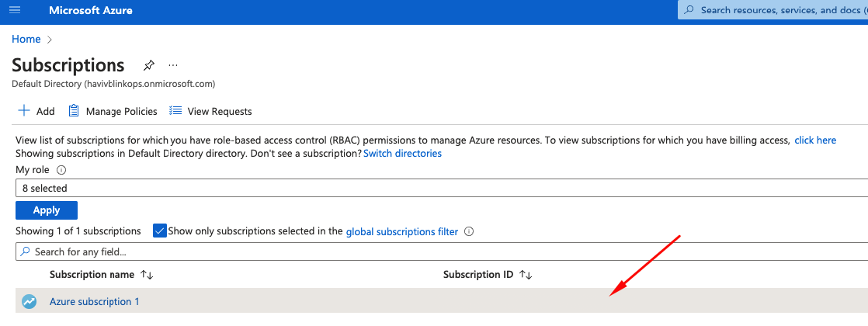This screenshot has height=326, width=868.
Task: Click the View Requests list icon
Action: pyautogui.click(x=175, y=111)
